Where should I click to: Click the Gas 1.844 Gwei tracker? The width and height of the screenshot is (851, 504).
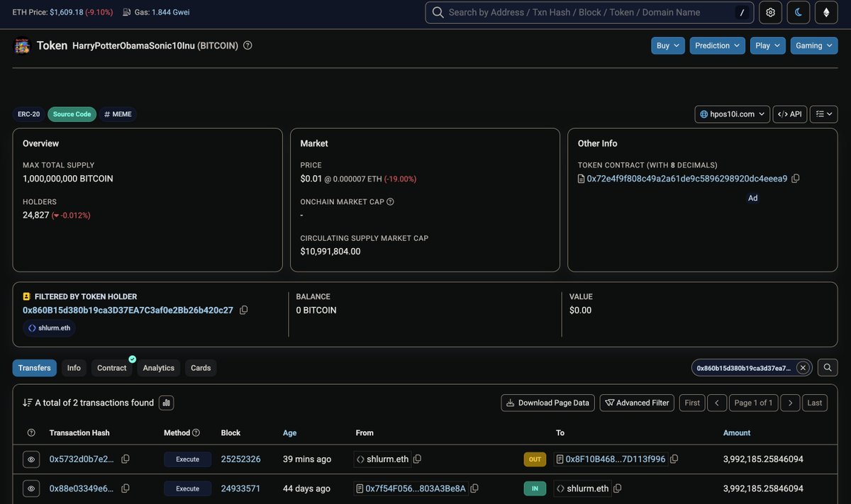[170, 12]
